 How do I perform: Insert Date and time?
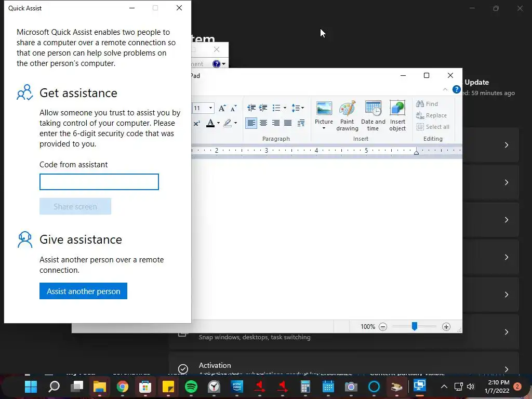pos(373,115)
